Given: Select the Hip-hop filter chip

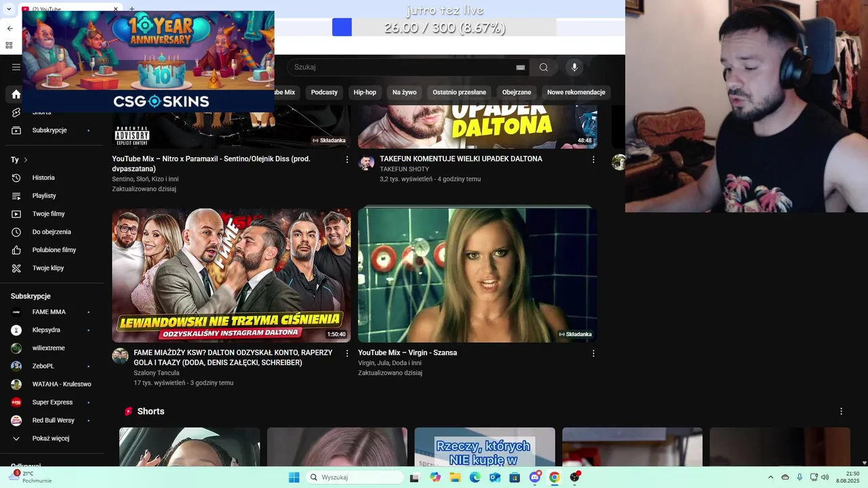Looking at the screenshot, I should point(365,92).
